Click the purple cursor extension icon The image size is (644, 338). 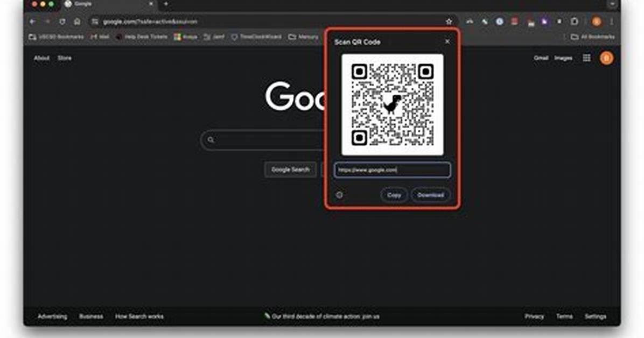pyautogui.click(x=544, y=22)
